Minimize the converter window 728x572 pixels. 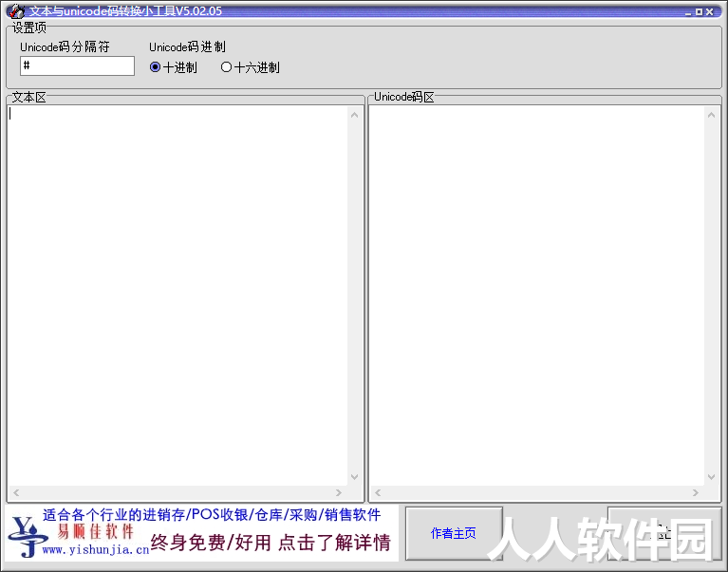(688, 12)
